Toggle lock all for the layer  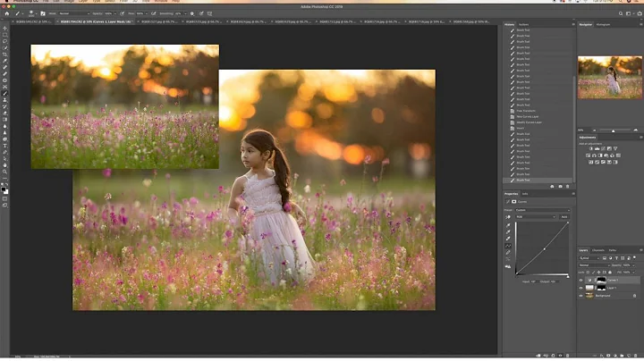pyautogui.click(x=610, y=273)
